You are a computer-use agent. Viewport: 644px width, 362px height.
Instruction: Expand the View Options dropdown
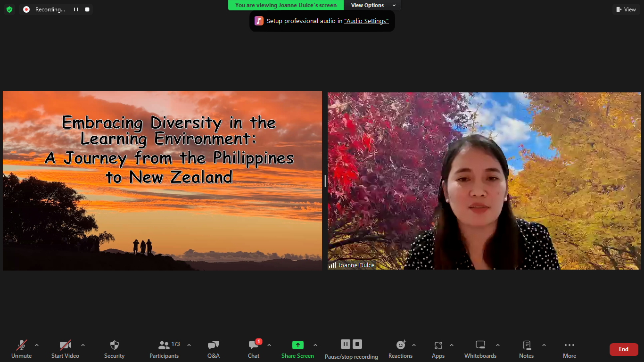click(x=372, y=5)
